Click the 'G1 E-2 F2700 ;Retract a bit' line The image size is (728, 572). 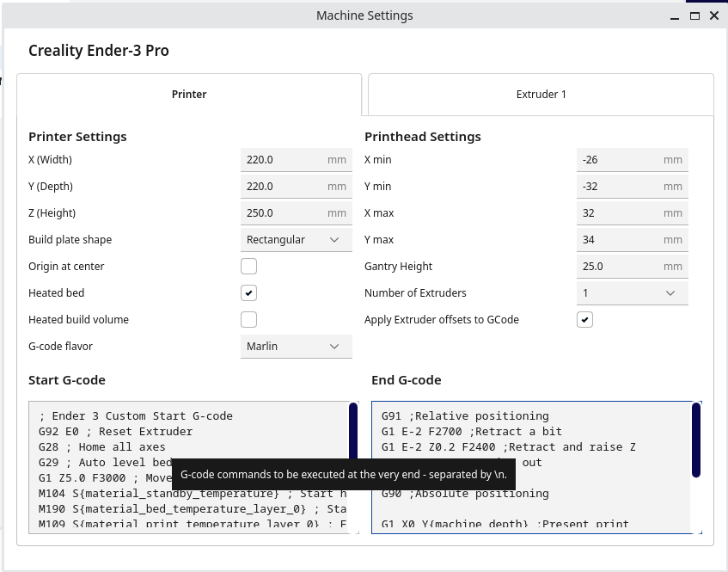point(472,431)
